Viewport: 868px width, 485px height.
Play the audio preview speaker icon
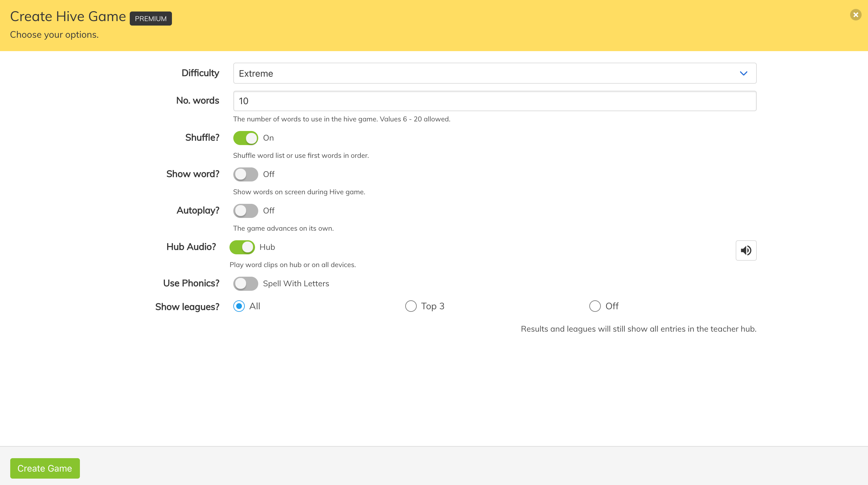coord(746,250)
